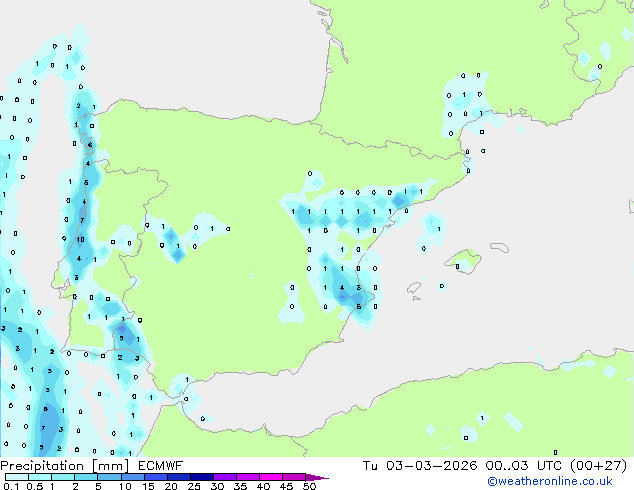The image size is (634, 490).
Task: Click the Mallorca island outline
Action: click(463, 261)
